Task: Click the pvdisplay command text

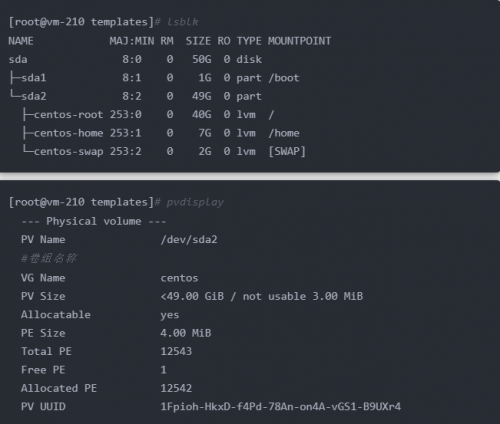Action: click(x=195, y=202)
